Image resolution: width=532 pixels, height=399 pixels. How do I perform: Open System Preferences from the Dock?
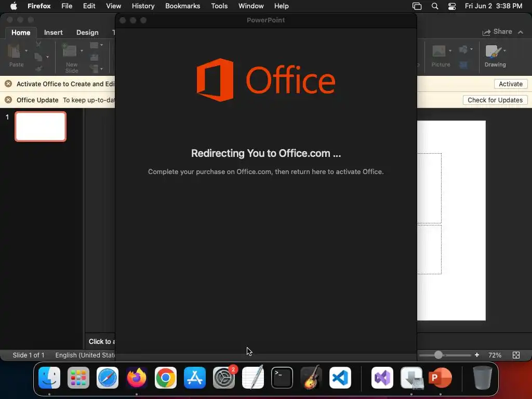coord(224,378)
